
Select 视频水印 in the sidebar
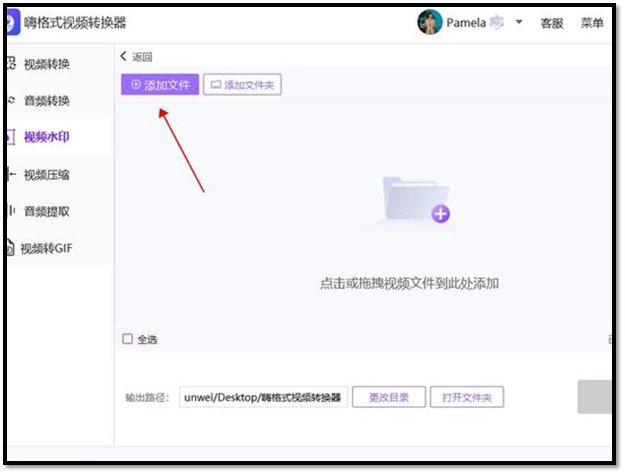click(47, 137)
